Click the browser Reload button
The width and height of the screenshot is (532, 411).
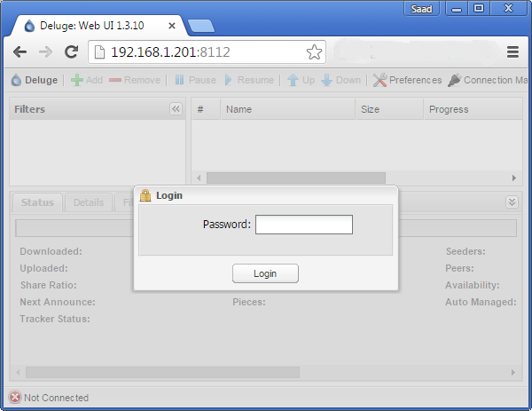(71, 52)
